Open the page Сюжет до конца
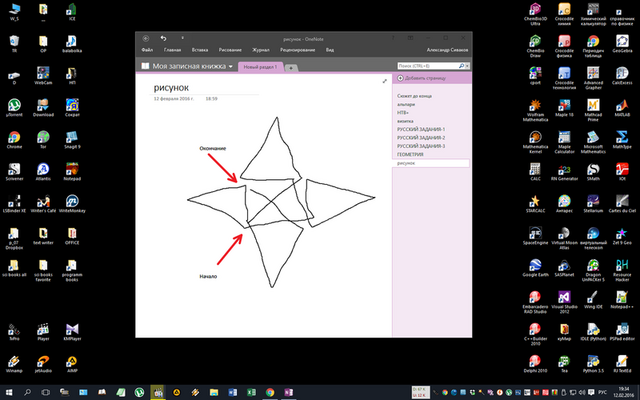This screenshot has width=640, height=400. click(414, 96)
